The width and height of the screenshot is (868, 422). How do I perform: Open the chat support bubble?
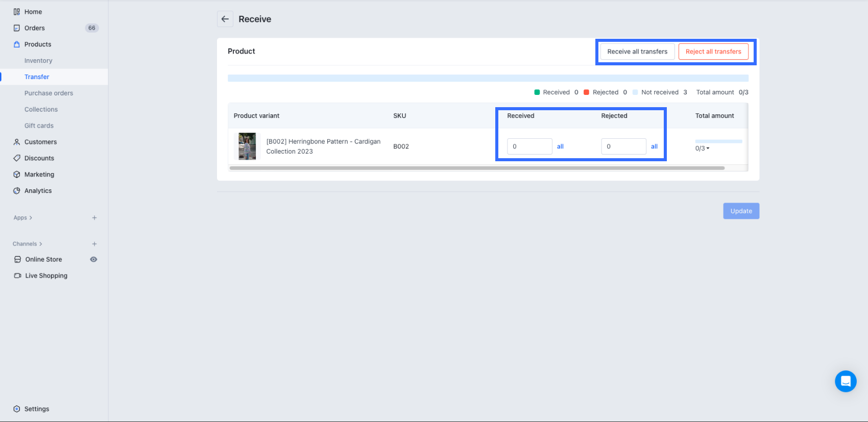click(x=846, y=381)
